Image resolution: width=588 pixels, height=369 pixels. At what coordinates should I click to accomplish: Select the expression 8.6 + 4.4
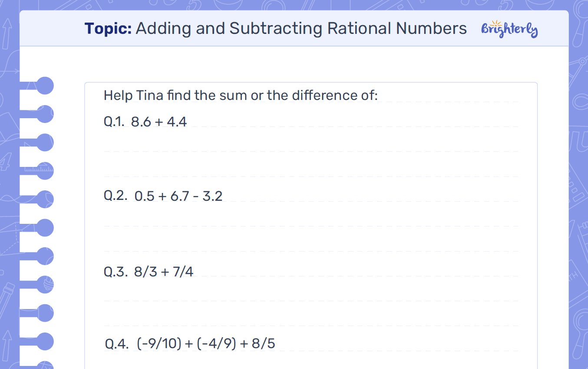159,122
